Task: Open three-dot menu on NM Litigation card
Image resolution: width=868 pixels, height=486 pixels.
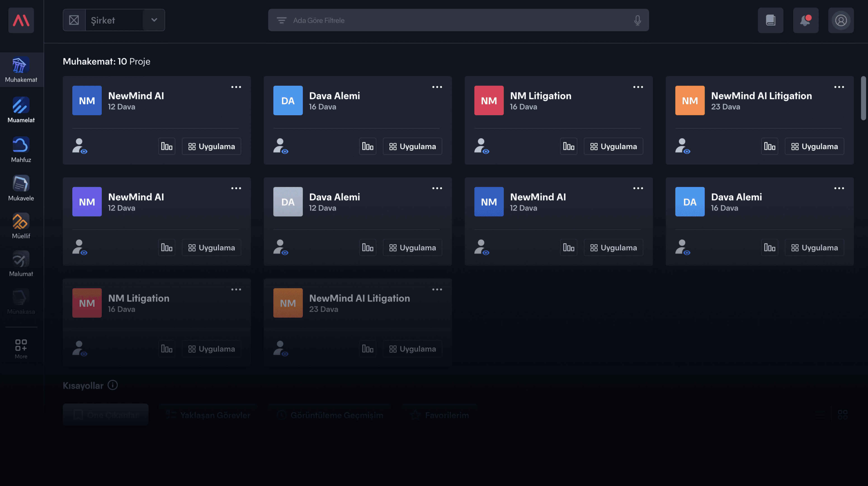Action: pos(638,87)
